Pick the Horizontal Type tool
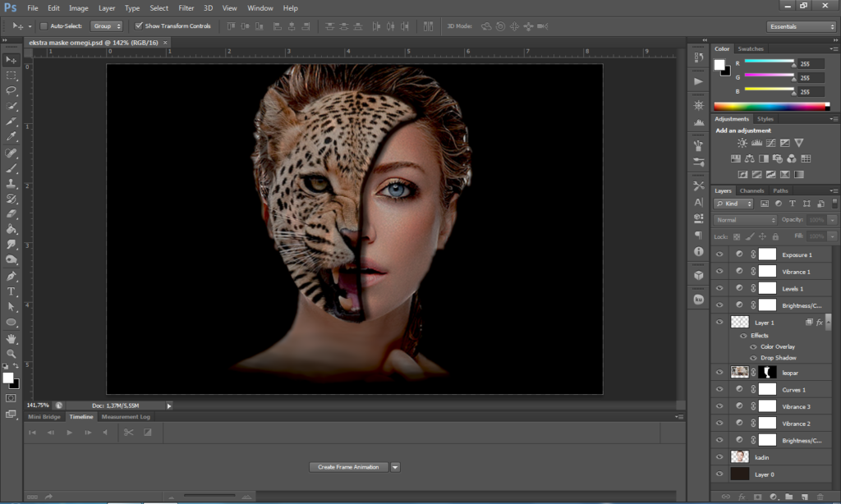Viewport: 841px width, 504px height. coord(11,291)
